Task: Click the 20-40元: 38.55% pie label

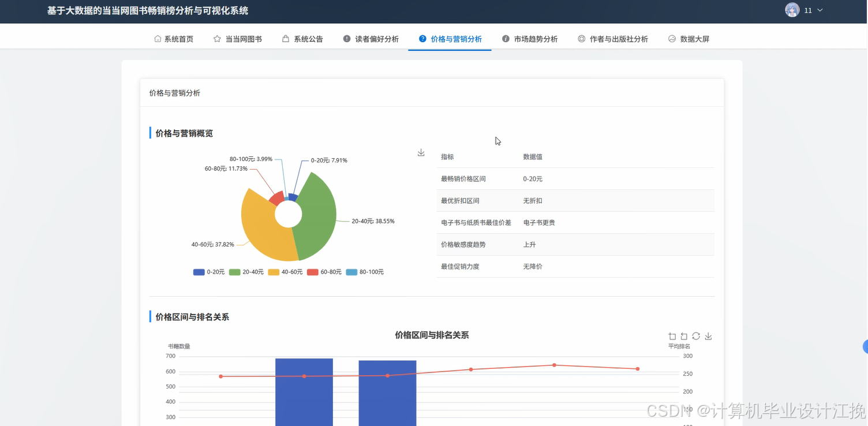Action: pos(373,221)
